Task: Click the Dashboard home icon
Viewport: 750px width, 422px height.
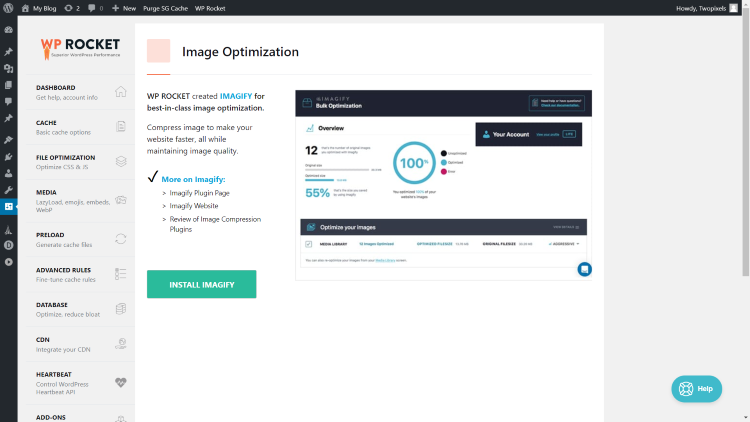Action: pos(121,91)
